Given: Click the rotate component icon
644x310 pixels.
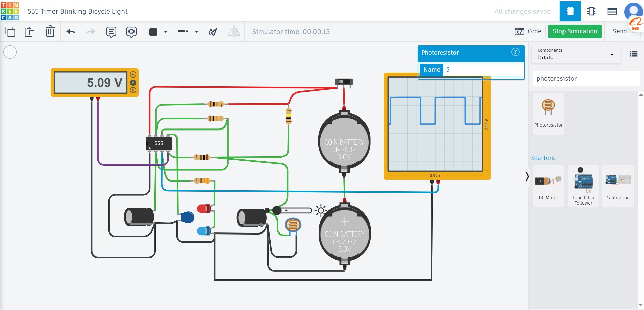Looking at the screenshot, I should coord(213,32).
